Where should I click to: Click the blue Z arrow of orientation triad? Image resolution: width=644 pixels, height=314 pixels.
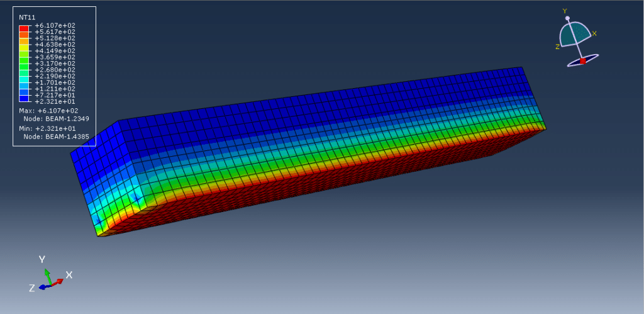[43, 286]
